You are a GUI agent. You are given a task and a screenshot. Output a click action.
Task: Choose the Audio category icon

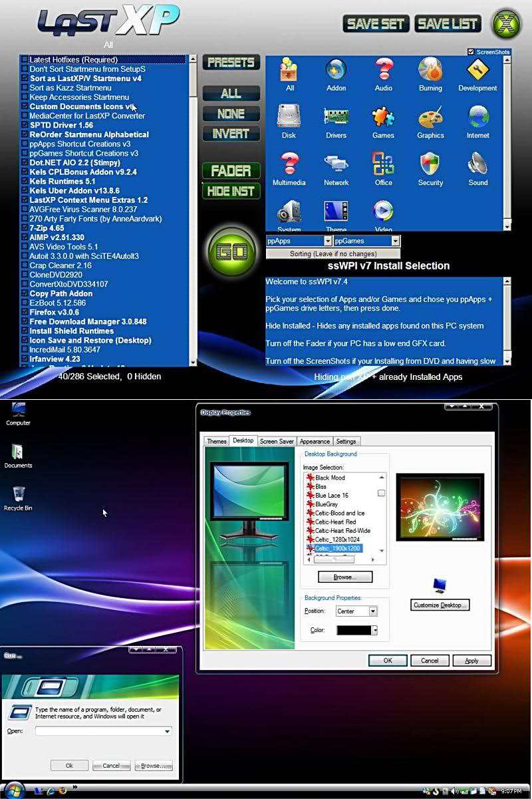click(x=383, y=71)
